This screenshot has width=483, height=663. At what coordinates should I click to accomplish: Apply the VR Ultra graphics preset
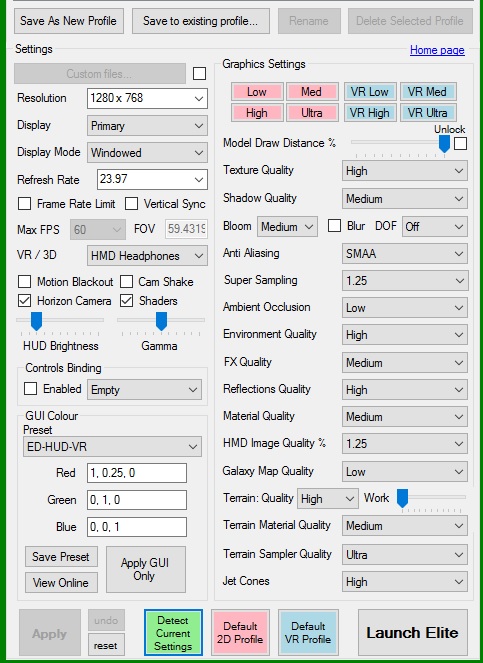428,113
